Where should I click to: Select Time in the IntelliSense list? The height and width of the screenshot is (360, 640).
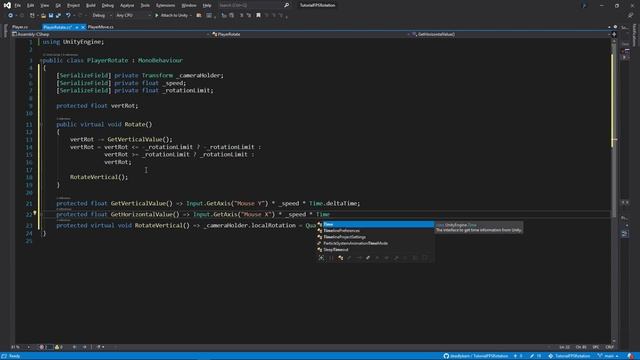point(376,224)
